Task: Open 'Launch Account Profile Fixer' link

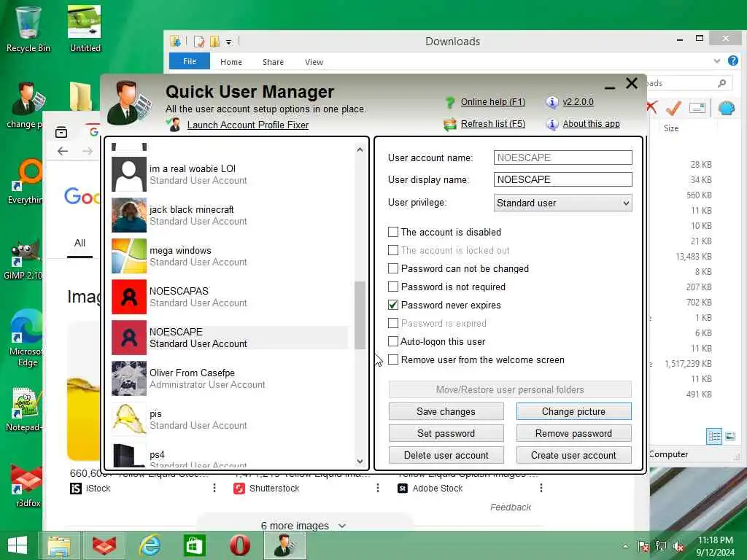Action: (x=248, y=125)
